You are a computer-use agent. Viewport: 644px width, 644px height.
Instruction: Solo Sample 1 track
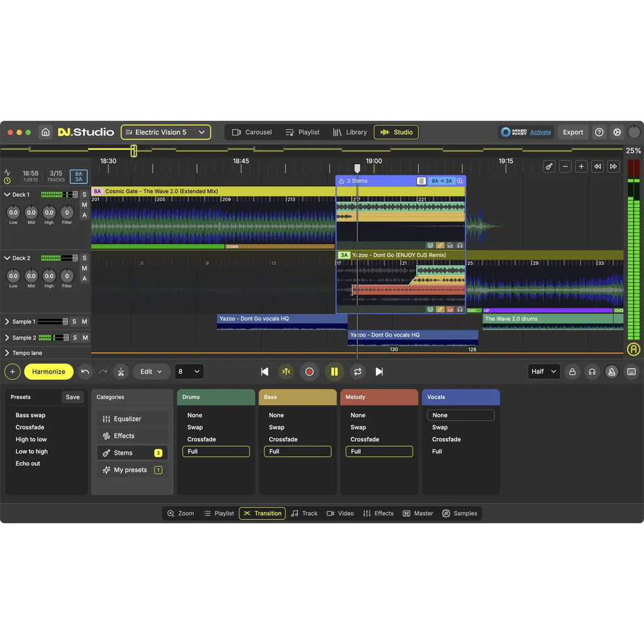[x=74, y=321]
